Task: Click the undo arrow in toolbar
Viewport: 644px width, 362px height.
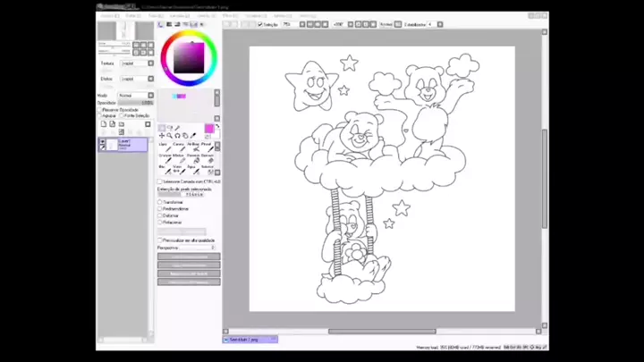Action: (228, 25)
